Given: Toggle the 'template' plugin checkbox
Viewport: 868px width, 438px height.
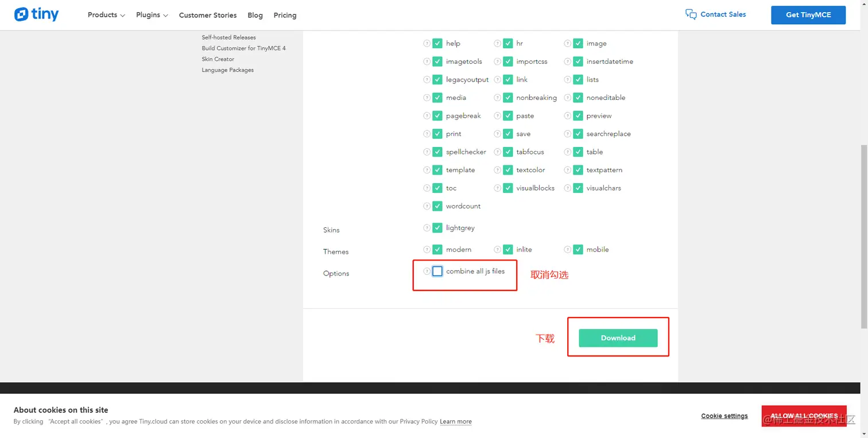Looking at the screenshot, I should tap(437, 170).
